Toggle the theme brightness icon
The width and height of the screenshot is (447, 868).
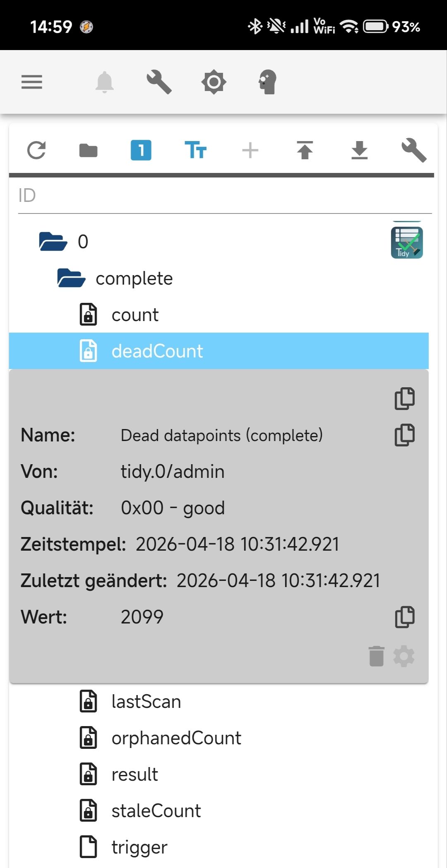click(214, 82)
